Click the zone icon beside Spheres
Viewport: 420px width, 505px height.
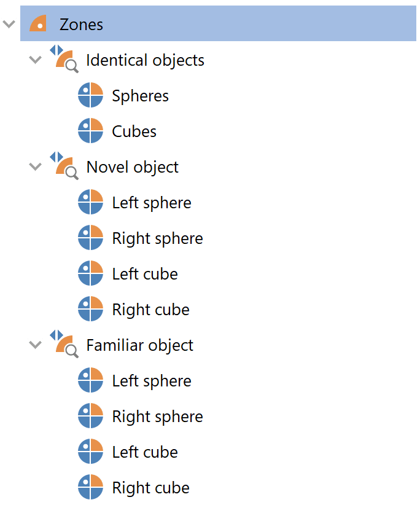[90, 95]
